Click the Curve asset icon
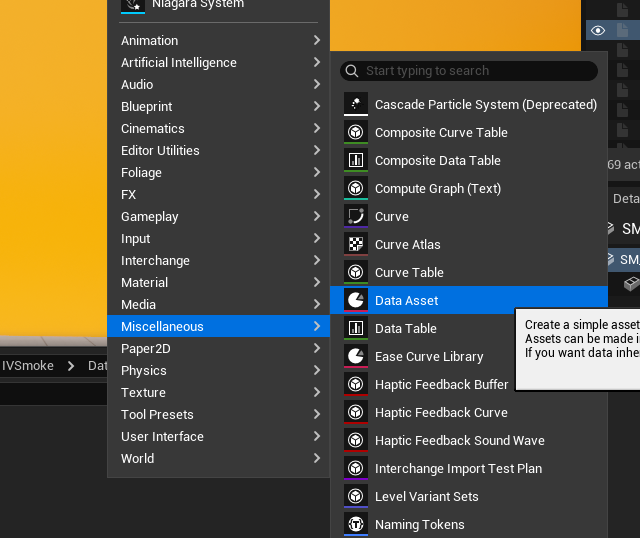 tap(355, 216)
